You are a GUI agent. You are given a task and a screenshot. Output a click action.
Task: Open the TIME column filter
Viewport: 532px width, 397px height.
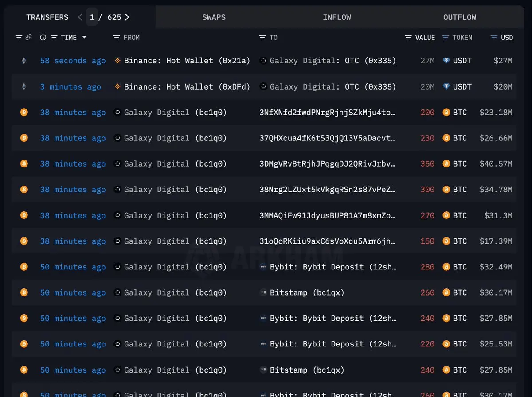53,38
